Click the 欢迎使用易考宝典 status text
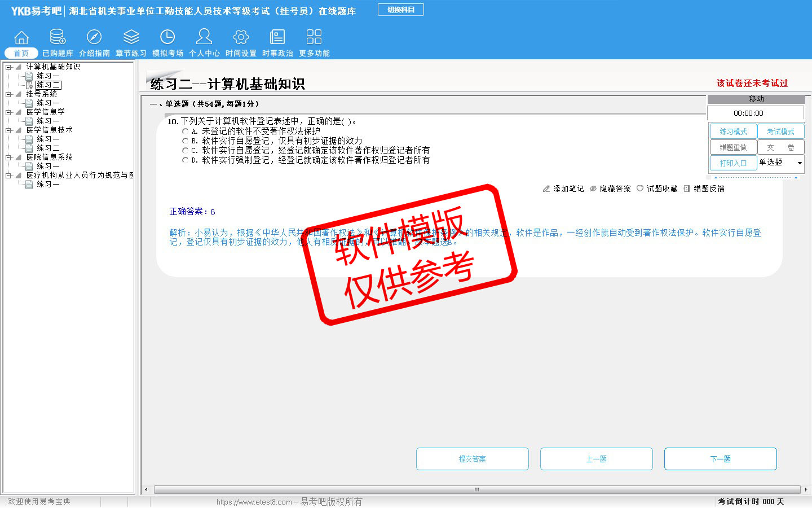The width and height of the screenshot is (812, 508). pyautogui.click(x=39, y=501)
